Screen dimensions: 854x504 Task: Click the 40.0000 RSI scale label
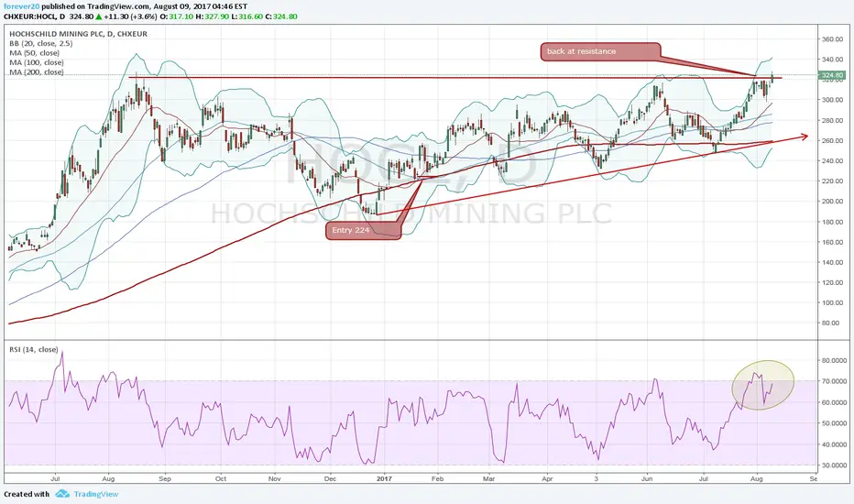click(x=835, y=444)
